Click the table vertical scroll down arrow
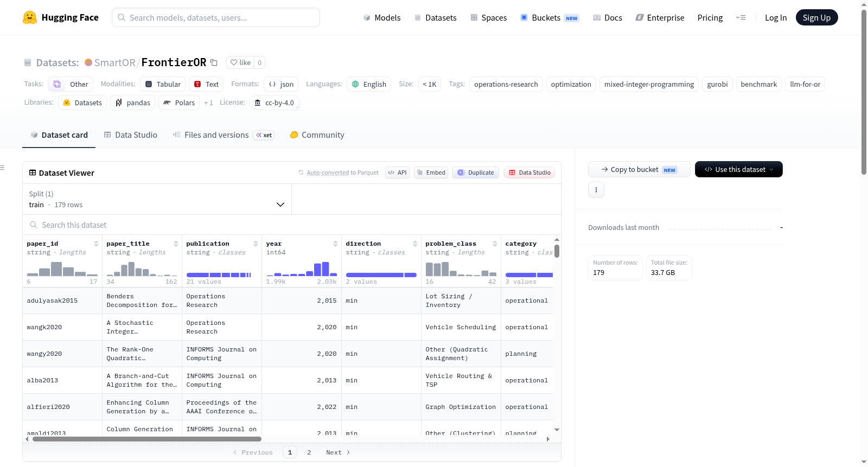The image size is (868, 467). [x=557, y=430]
